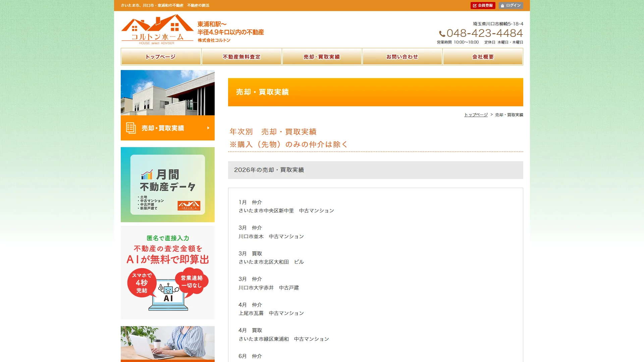Open the 会社概要 navigation tab

pos(483,57)
